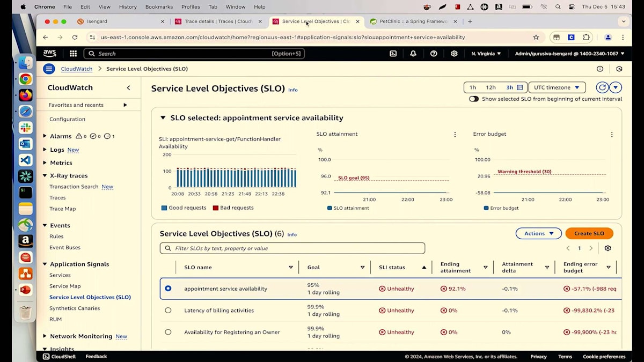Screen dimensions: 644x362
Task: Click the info circle icon at top right
Action: coord(600,69)
